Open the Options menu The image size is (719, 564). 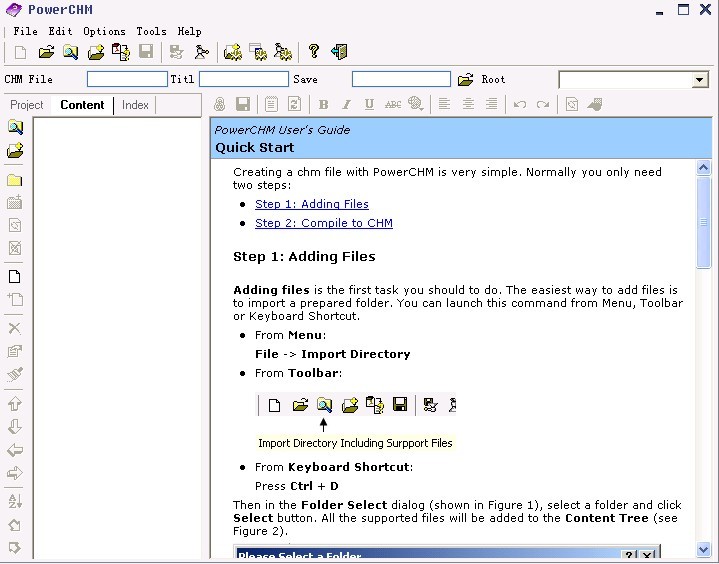(104, 31)
